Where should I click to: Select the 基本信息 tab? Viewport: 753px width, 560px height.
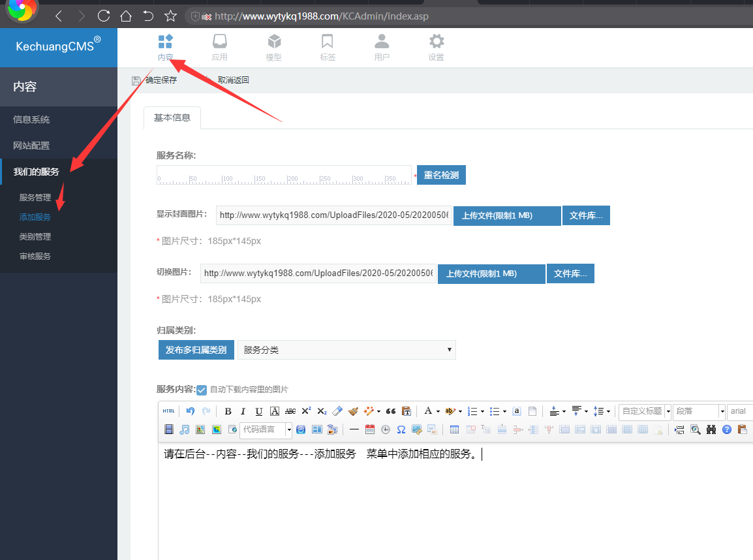click(172, 118)
